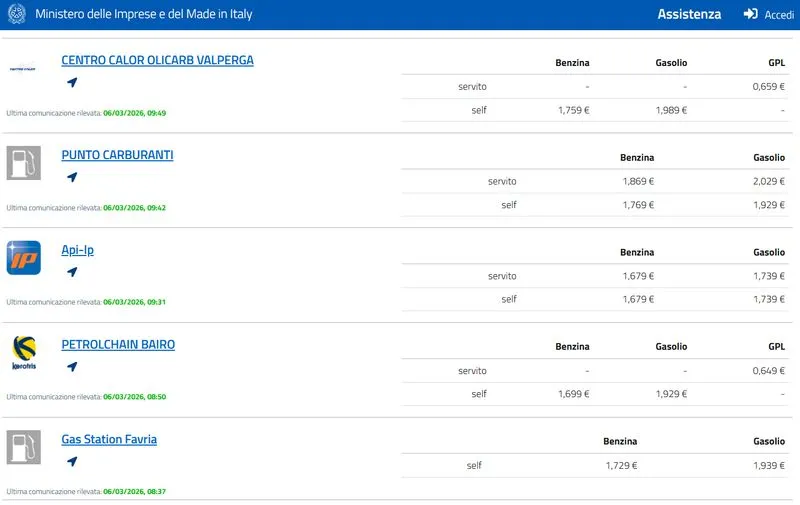Open navigation arrow for Punto Carburanti
800x505 pixels.
(72, 178)
